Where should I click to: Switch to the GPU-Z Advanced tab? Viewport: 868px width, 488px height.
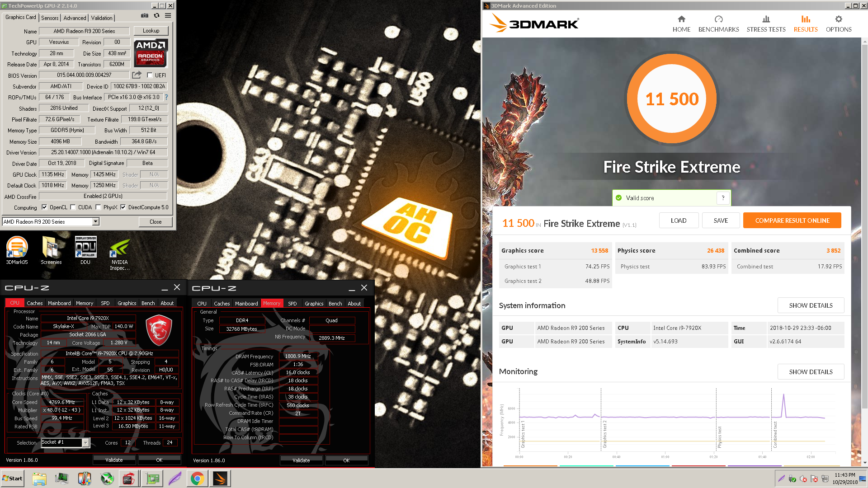click(x=75, y=18)
